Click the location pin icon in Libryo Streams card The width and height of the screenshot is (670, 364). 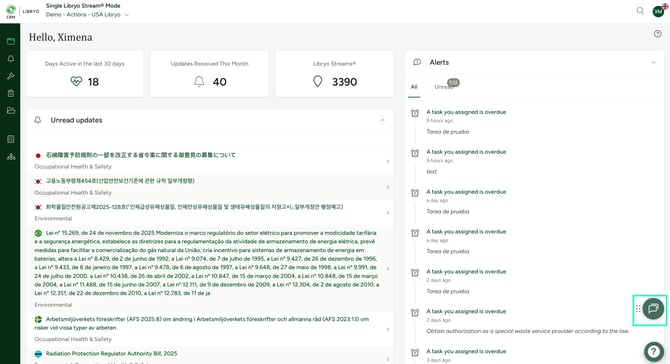(317, 81)
